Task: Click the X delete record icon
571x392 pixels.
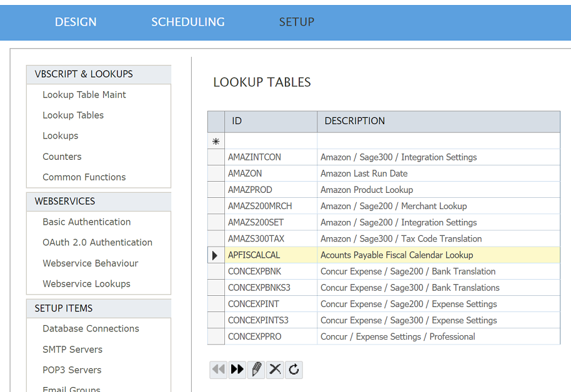Action: pyautogui.click(x=275, y=370)
